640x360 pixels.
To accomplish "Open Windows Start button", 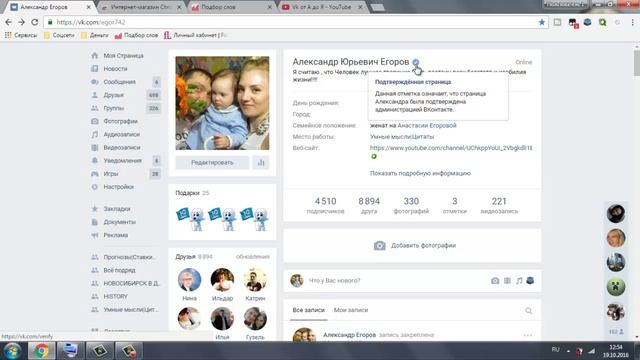I will [x=13, y=351].
